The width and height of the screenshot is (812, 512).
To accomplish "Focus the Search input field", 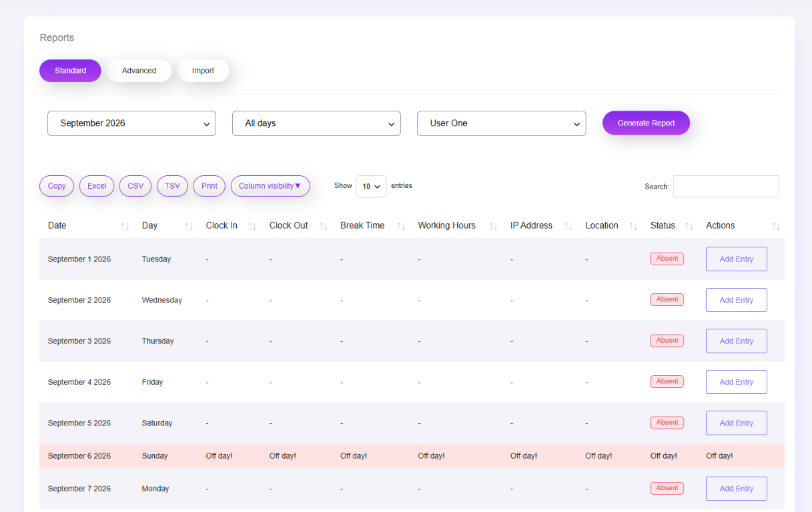I will click(x=726, y=186).
